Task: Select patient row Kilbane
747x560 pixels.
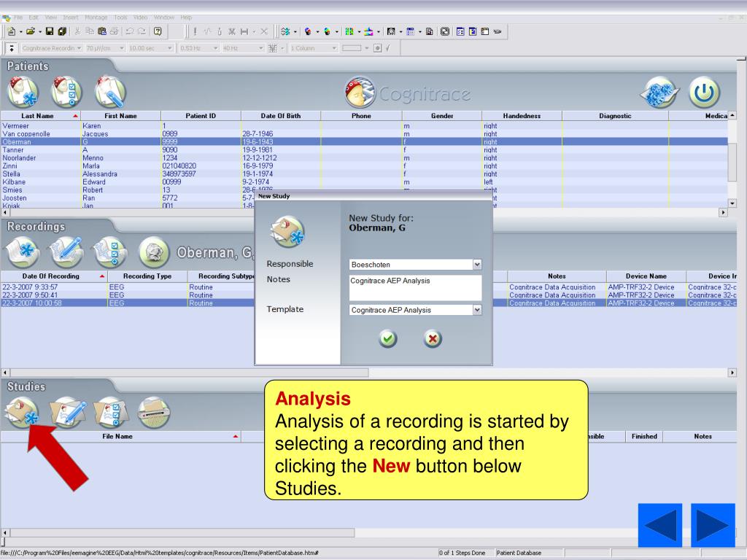Action: click(364, 182)
